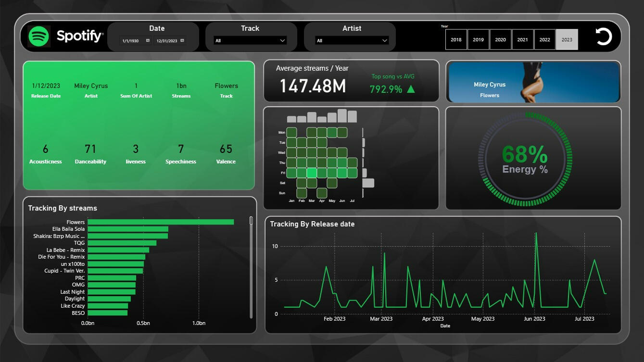Image resolution: width=644 pixels, height=362 pixels.
Task: Select year 2018 in Year slicer
Action: [x=456, y=39]
